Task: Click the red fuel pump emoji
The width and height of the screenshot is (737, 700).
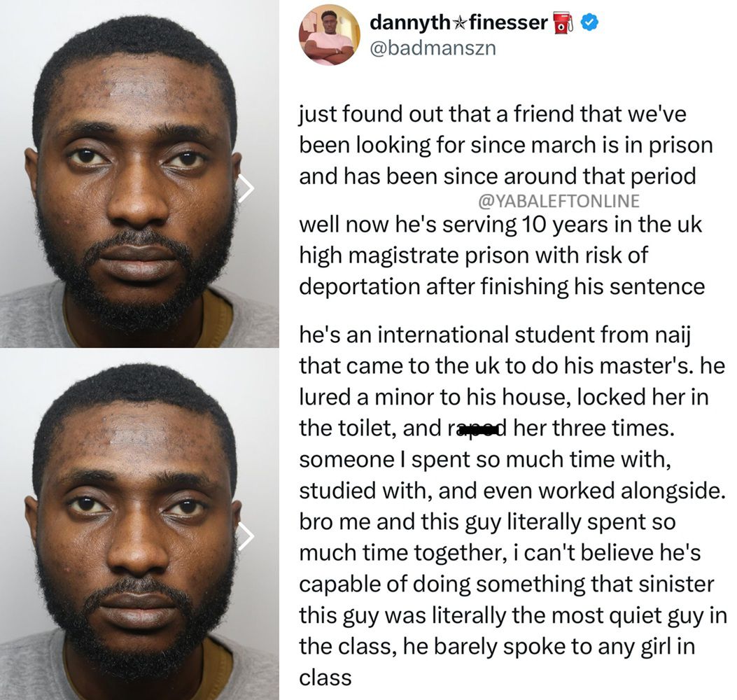Action: pos(565,23)
